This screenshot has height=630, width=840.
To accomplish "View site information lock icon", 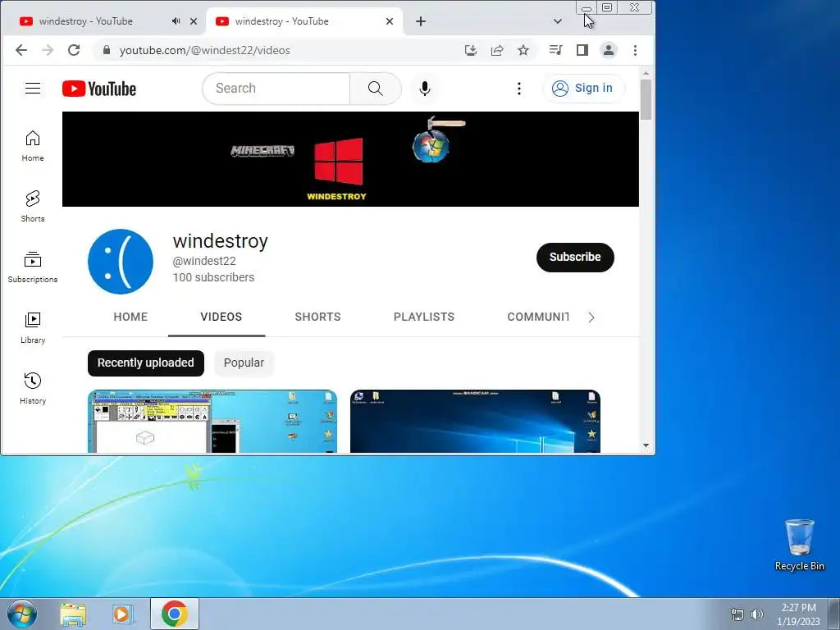I will (x=107, y=50).
